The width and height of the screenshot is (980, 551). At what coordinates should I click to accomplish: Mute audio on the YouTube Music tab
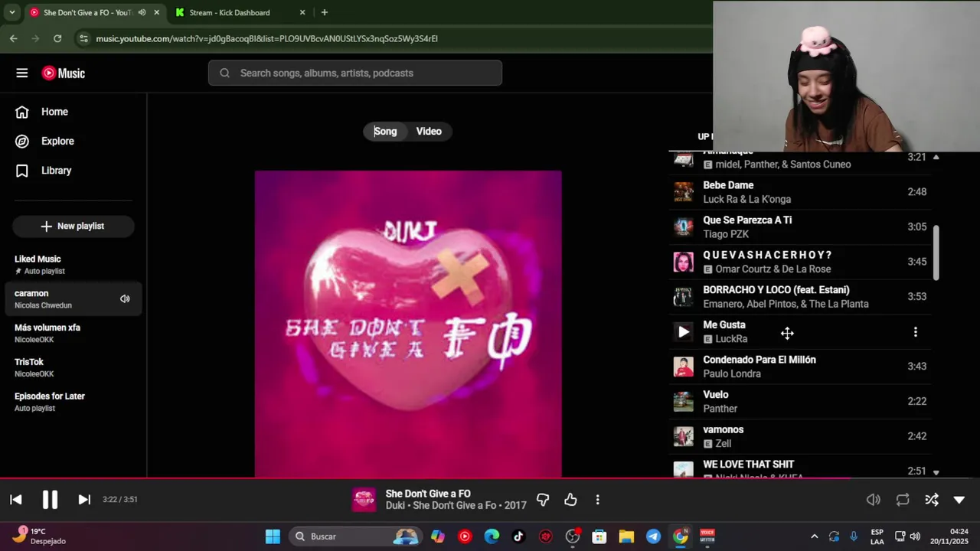[142, 12]
